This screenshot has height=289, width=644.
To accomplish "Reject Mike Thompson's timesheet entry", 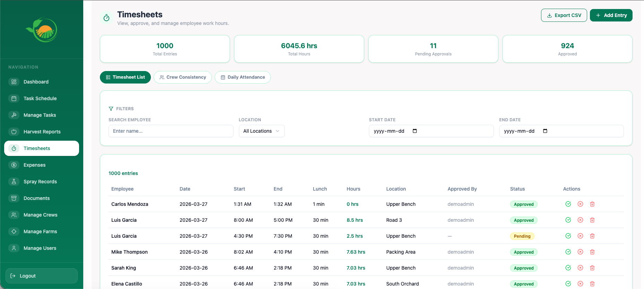I will click(x=580, y=252).
